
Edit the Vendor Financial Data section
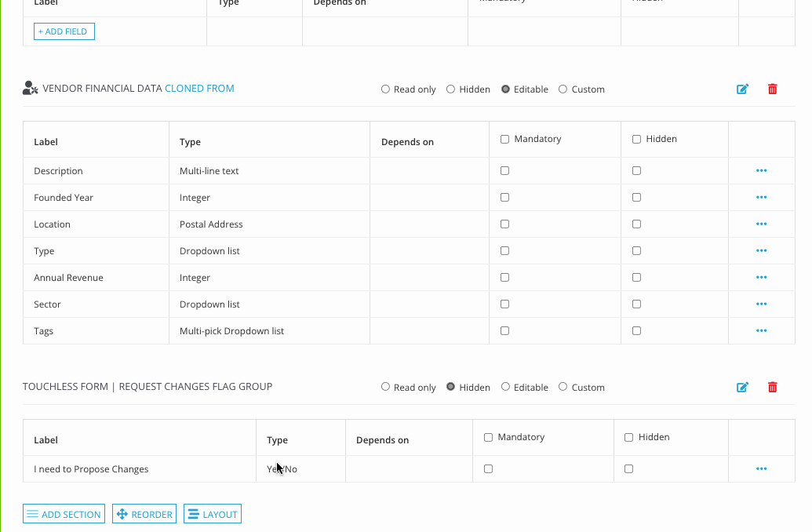(x=742, y=89)
